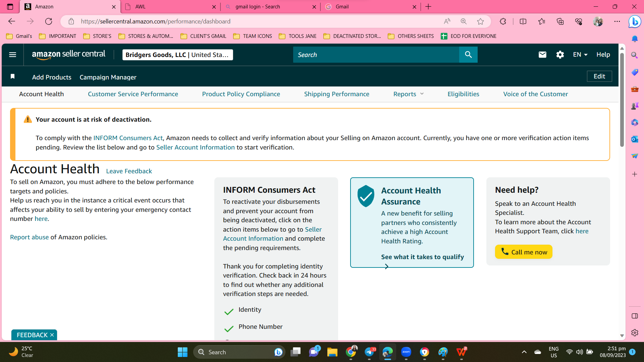Open the sidebar Tools briefcase icon
Viewport: 644px width, 362px height.
635,89
